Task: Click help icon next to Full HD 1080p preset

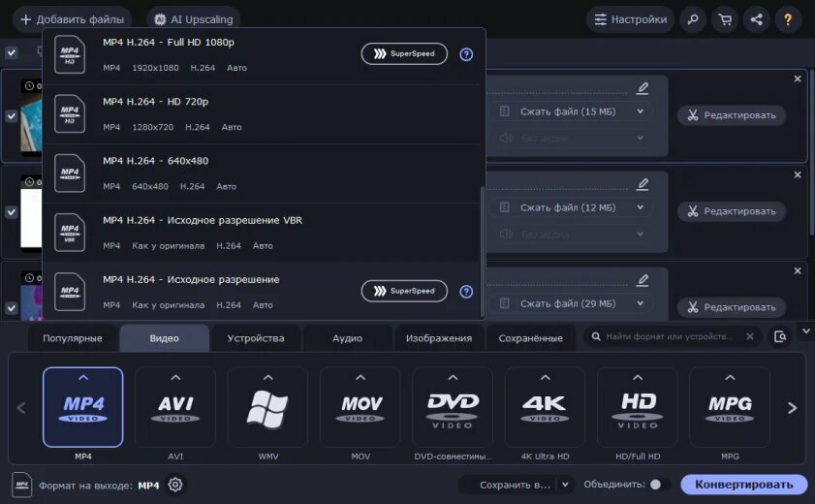Action: pyautogui.click(x=466, y=54)
